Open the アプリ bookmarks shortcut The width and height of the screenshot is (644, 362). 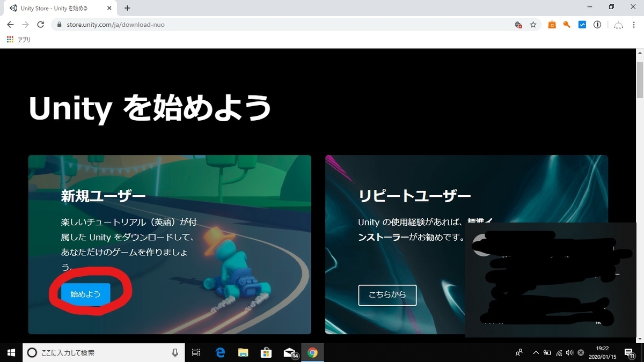(19, 40)
